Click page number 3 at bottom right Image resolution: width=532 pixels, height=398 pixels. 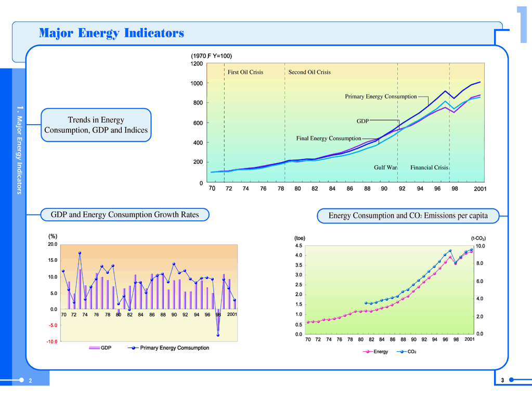coord(502,380)
